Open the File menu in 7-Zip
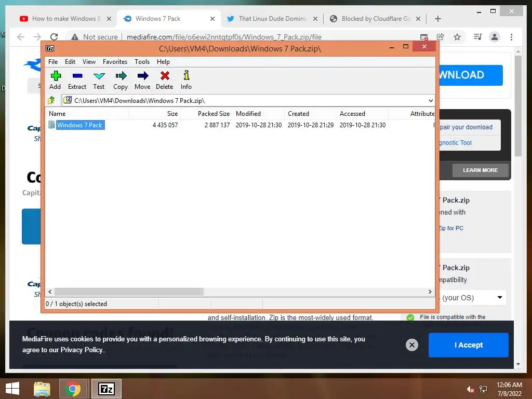The image size is (532, 399). pos(53,62)
